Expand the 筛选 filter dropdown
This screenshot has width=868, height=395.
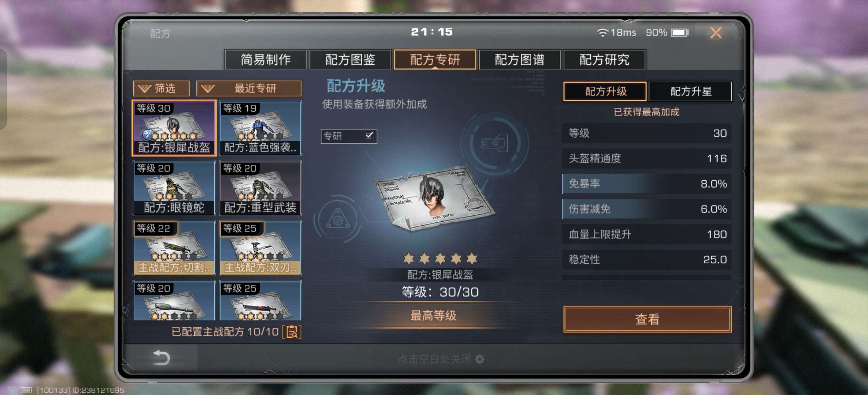tap(161, 88)
